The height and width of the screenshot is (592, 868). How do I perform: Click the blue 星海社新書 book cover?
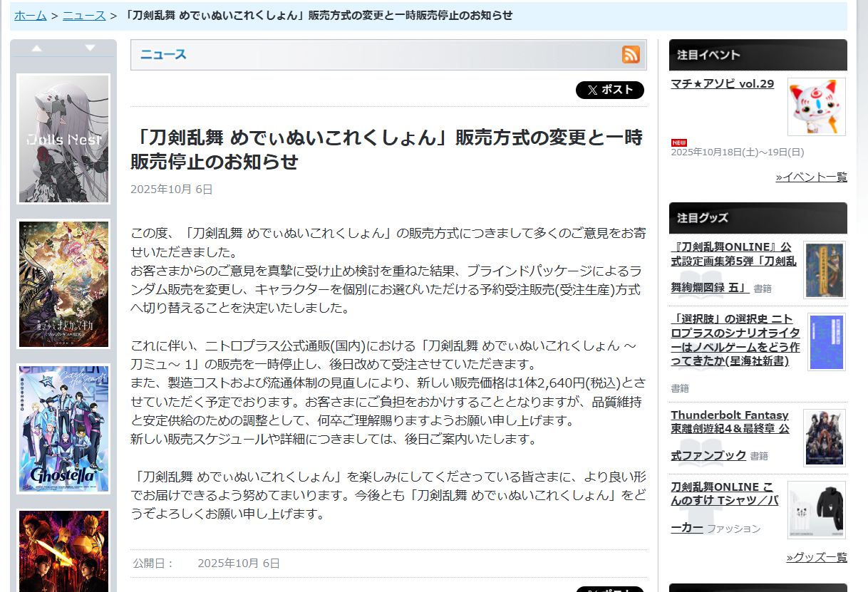[x=826, y=341]
